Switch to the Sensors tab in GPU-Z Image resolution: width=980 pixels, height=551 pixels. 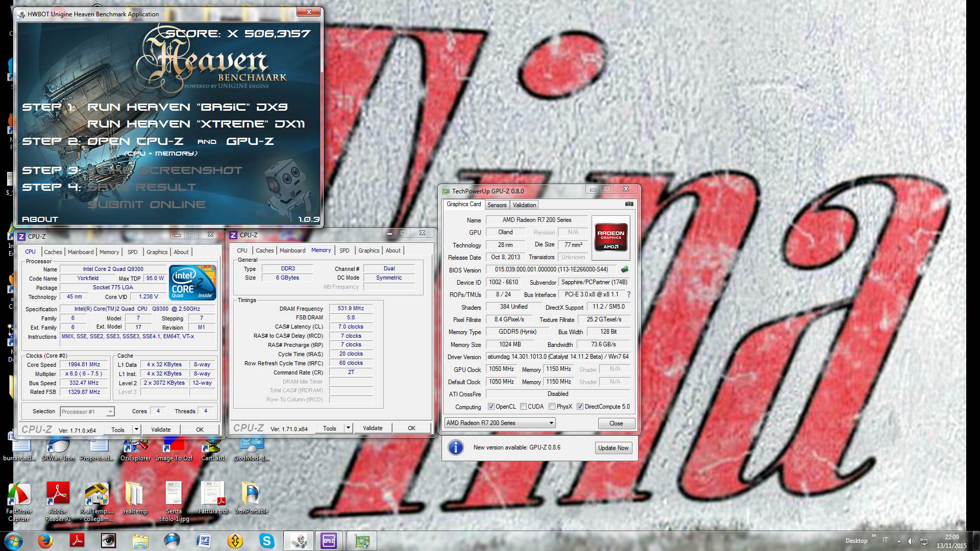coord(497,205)
